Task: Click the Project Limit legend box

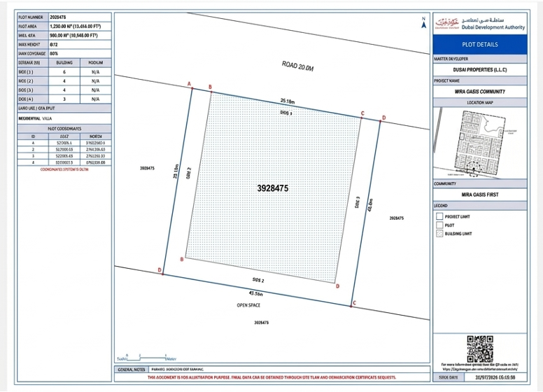Action: click(439, 216)
